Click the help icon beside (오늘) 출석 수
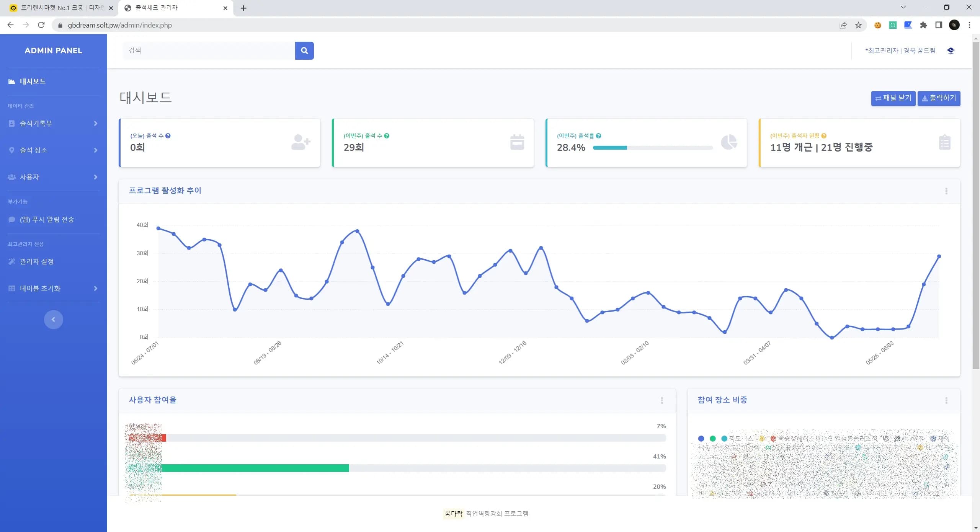Image resolution: width=980 pixels, height=532 pixels. [168, 136]
